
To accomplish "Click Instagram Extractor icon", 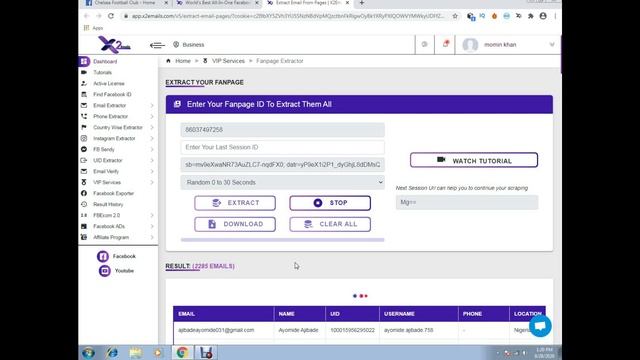I will (84, 138).
